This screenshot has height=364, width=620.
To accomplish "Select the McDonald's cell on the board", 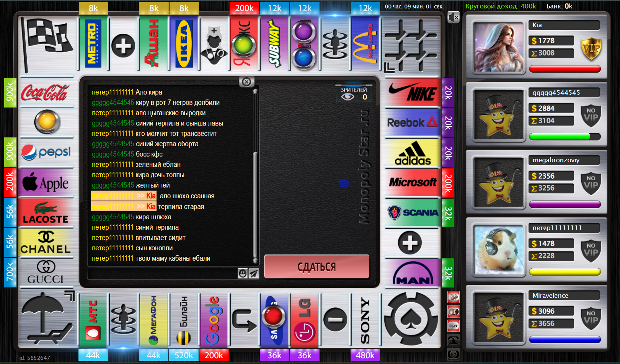I will (x=365, y=43).
